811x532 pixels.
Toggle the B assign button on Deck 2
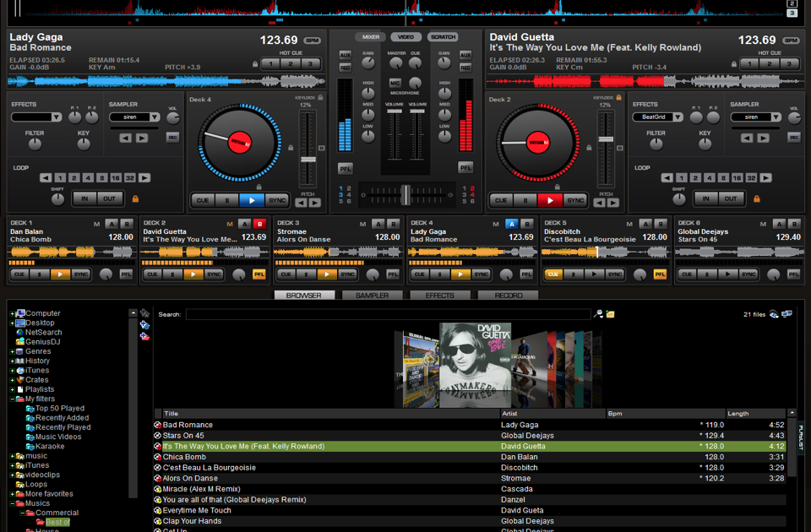260,225
